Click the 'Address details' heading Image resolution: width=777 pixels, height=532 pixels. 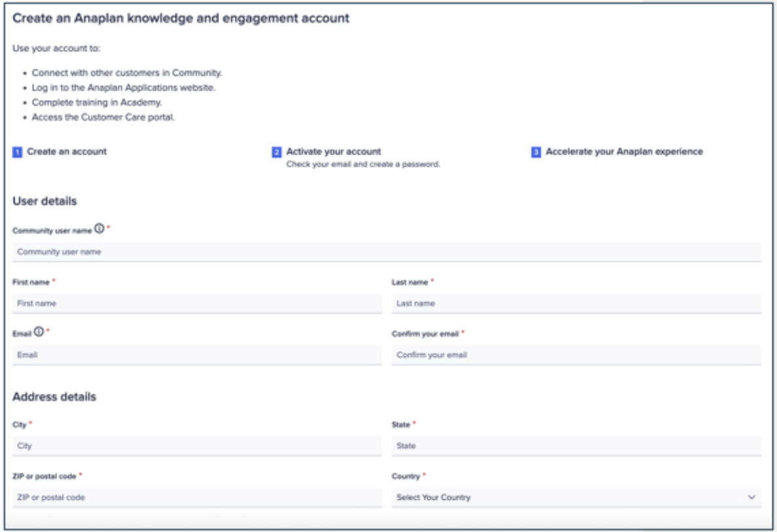coord(54,397)
